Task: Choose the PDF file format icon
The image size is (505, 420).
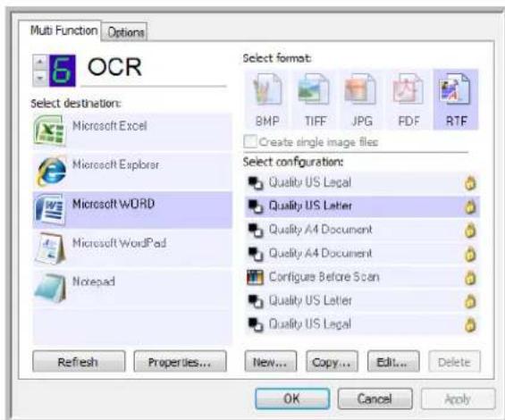Action: 408,90
